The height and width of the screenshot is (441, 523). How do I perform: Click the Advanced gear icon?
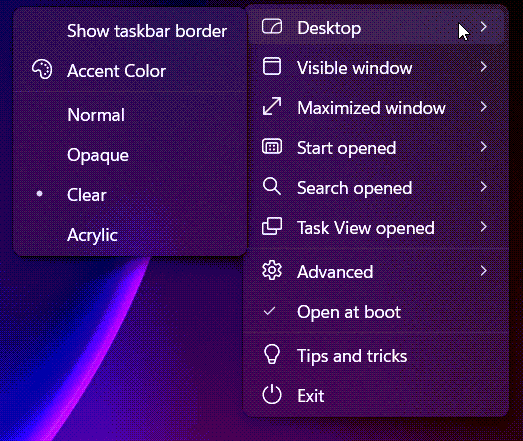pyautogui.click(x=272, y=270)
